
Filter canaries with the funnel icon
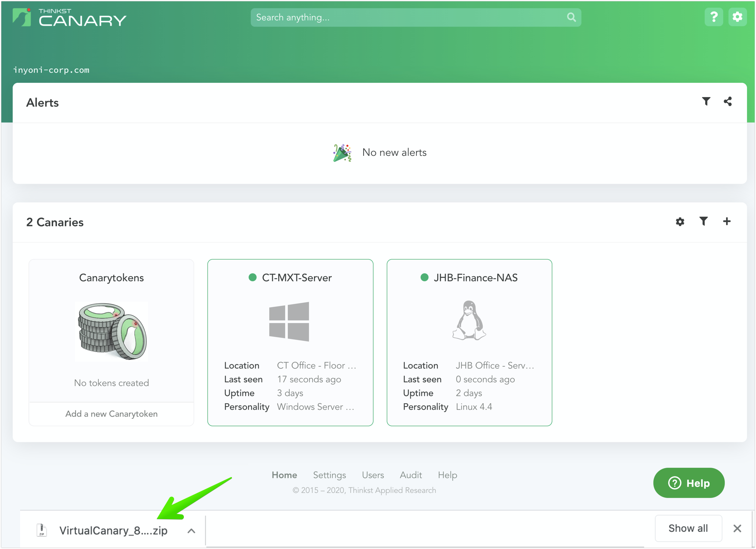point(703,221)
